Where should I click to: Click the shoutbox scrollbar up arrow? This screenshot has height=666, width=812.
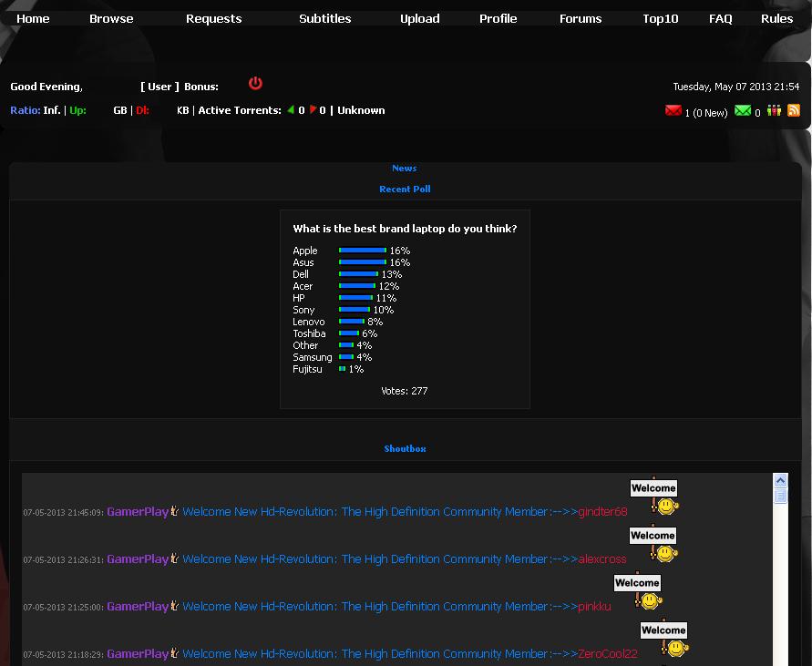[780, 481]
